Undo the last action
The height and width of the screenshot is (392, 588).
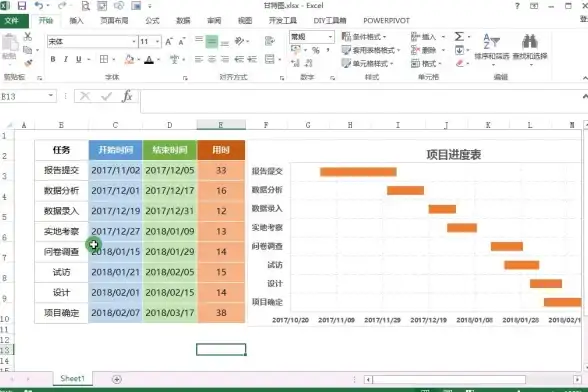click(x=39, y=6)
